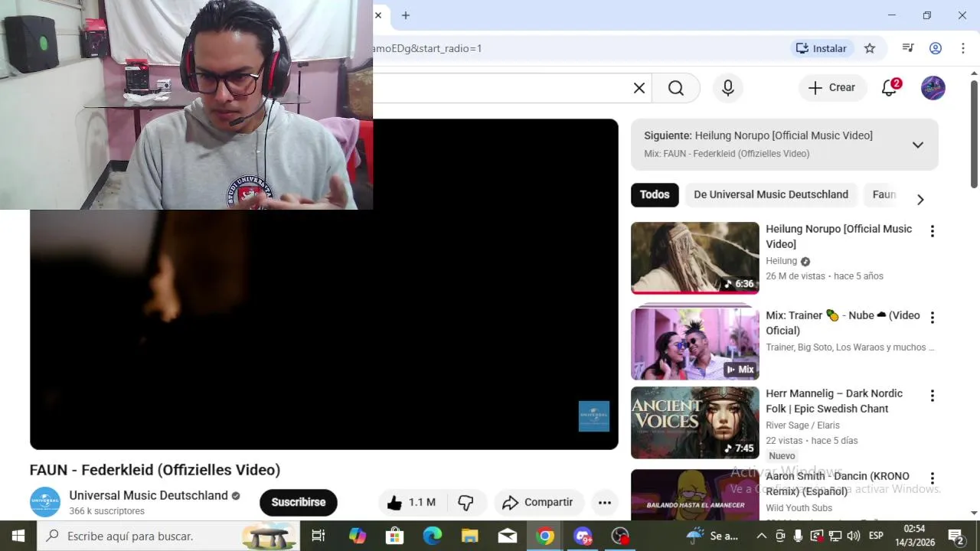
Task: Click Instalar app button in address bar
Action: click(x=822, y=48)
